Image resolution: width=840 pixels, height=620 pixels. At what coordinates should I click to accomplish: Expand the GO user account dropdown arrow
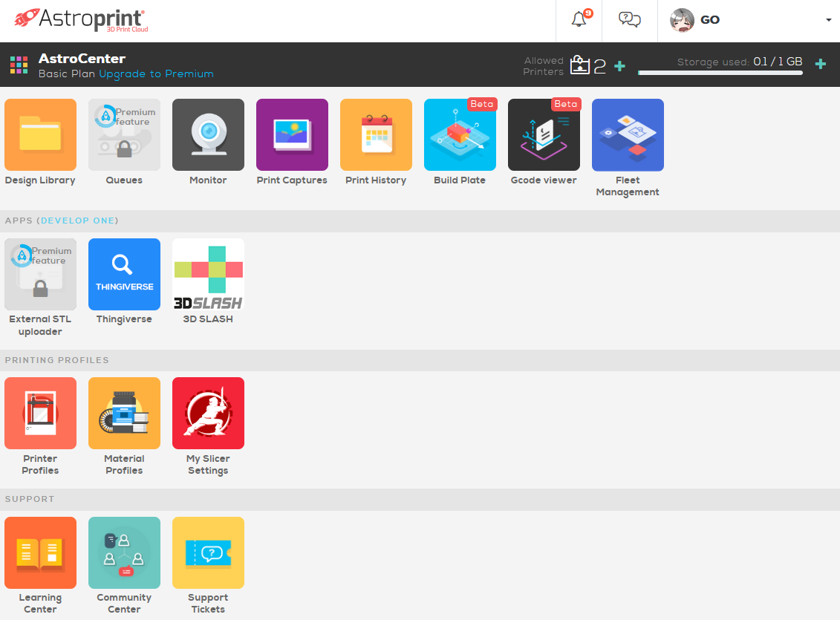(828, 20)
